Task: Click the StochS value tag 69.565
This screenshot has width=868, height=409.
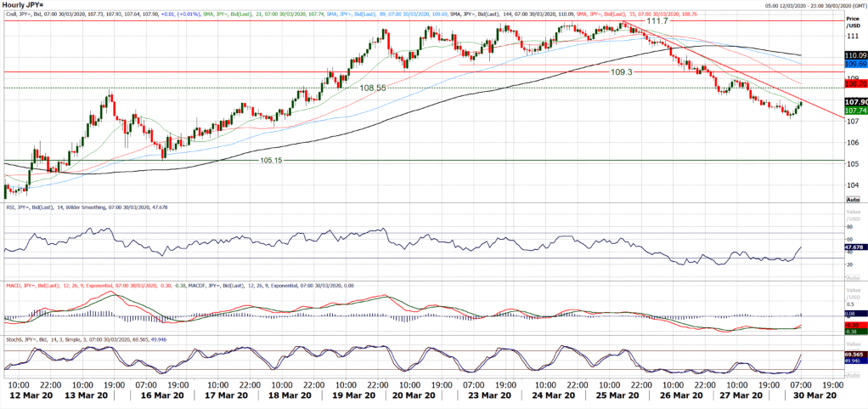Action: (x=854, y=352)
